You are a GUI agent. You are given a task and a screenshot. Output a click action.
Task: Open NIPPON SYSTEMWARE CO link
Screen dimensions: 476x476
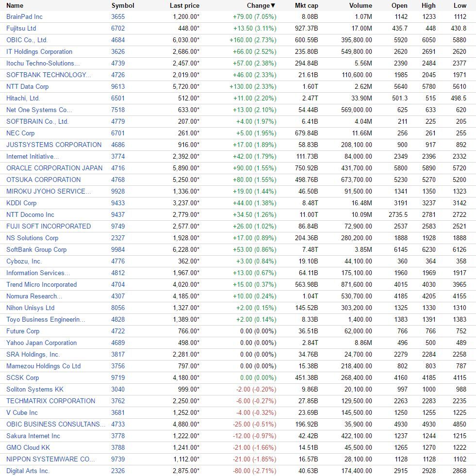50,459
